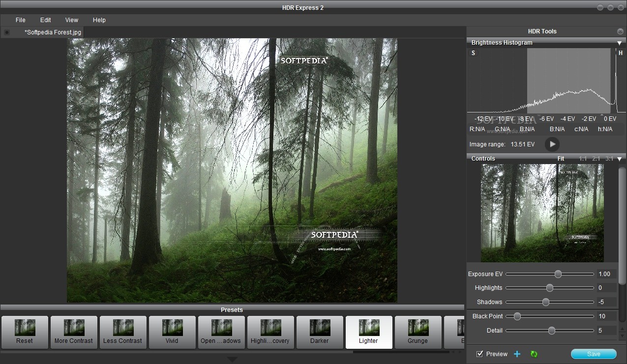Apply the Grunge preset
This screenshot has height=364, width=627.
(418, 333)
